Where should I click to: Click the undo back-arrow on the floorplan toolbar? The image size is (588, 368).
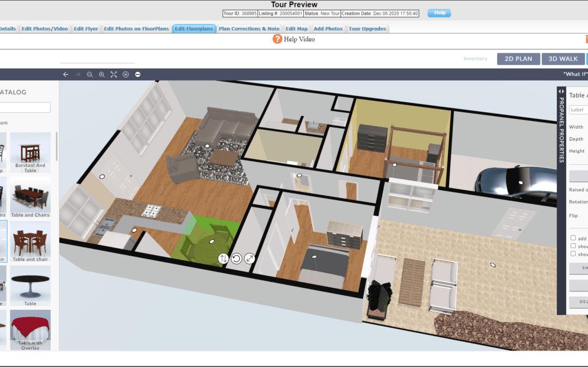click(65, 75)
